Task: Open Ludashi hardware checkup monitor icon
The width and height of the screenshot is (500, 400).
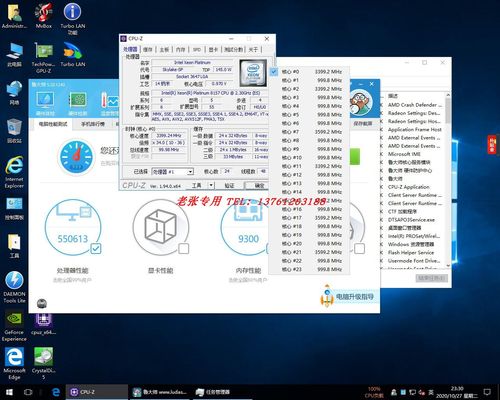Action: (45, 100)
